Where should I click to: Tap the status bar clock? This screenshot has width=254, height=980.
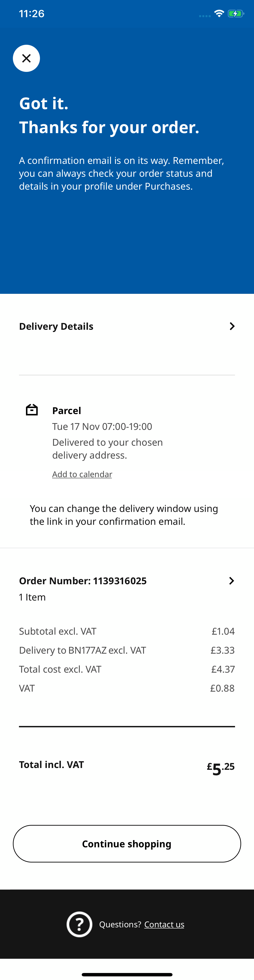(x=32, y=14)
